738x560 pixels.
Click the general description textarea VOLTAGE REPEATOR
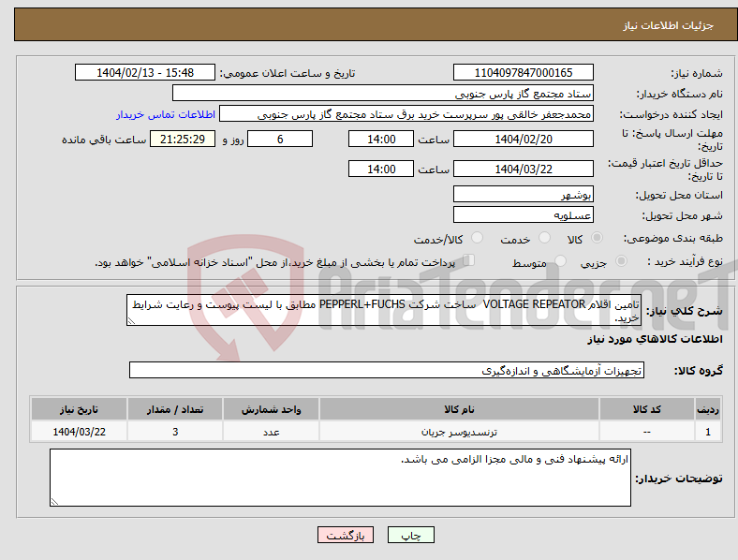pyautogui.click(x=384, y=310)
